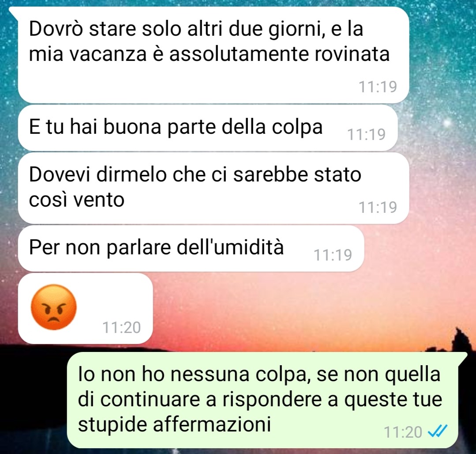Tap the 11:19 time beside 'così vento'

[378, 207]
